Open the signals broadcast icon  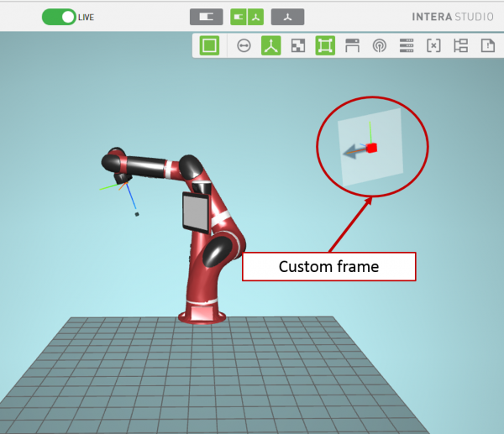pyautogui.click(x=380, y=45)
